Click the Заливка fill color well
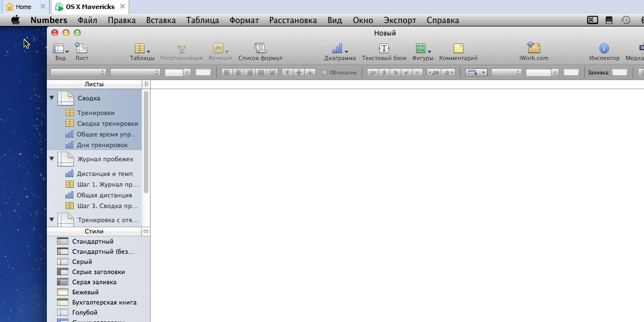This screenshot has height=322, width=644. 619,73
